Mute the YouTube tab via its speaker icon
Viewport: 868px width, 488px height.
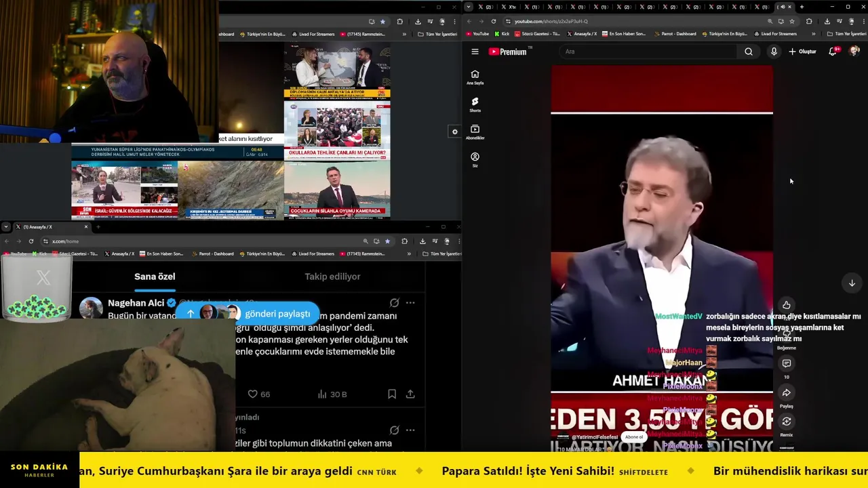(781, 7)
